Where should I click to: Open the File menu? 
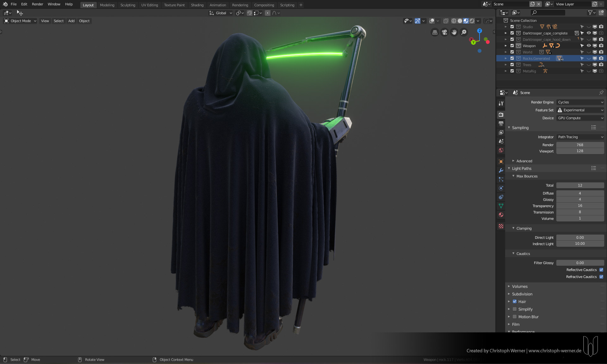click(14, 4)
